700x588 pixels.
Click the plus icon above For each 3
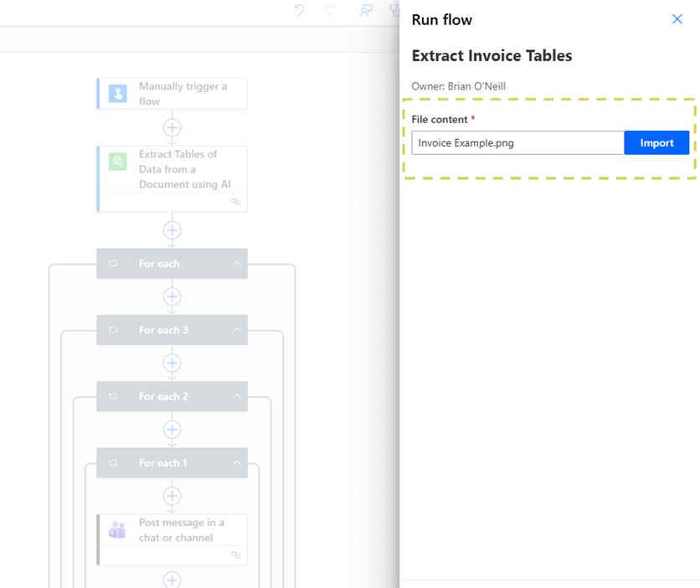click(172, 297)
